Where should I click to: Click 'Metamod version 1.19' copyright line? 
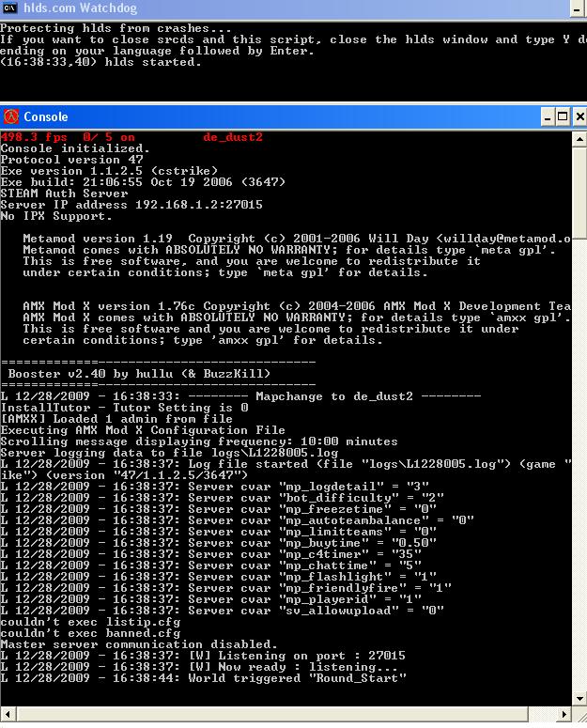click(x=297, y=239)
